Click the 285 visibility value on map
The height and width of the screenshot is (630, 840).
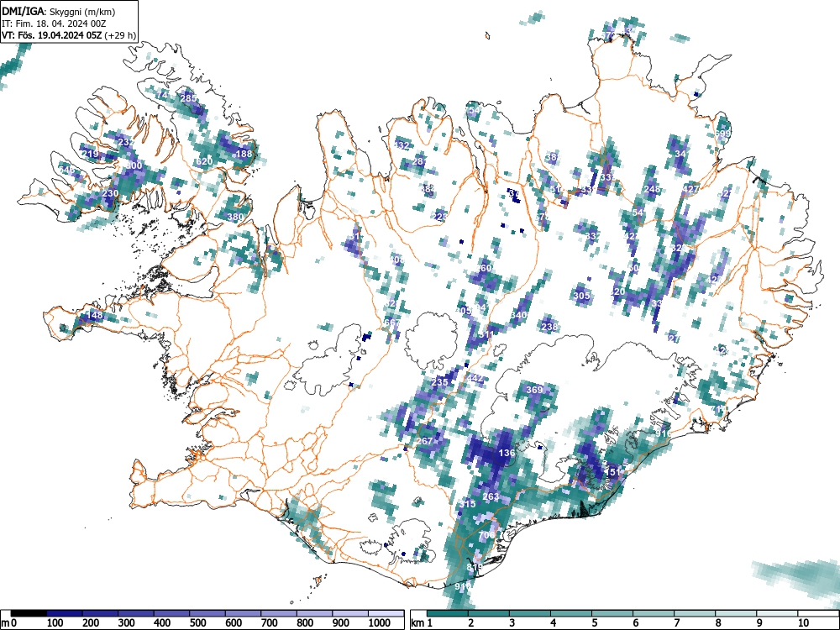point(188,98)
